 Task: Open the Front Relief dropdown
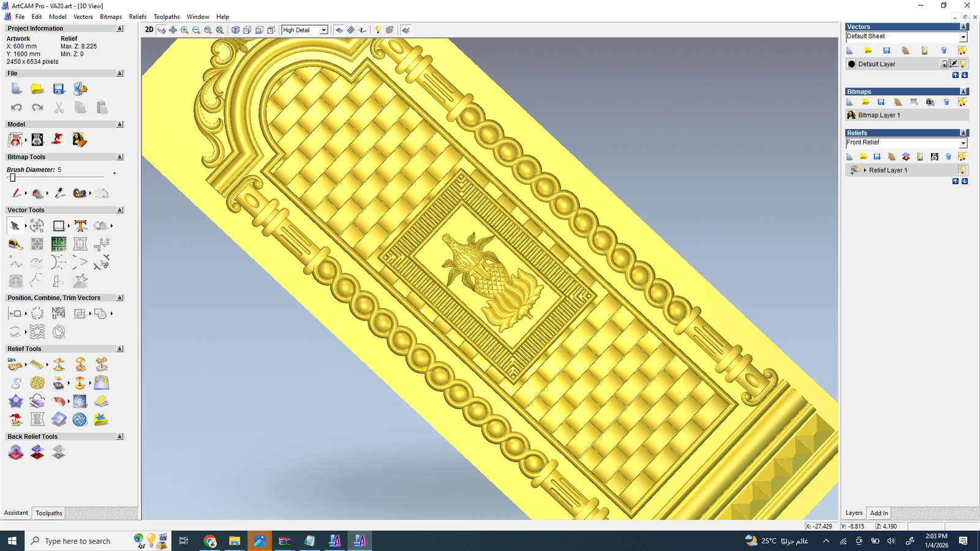[x=963, y=143]
